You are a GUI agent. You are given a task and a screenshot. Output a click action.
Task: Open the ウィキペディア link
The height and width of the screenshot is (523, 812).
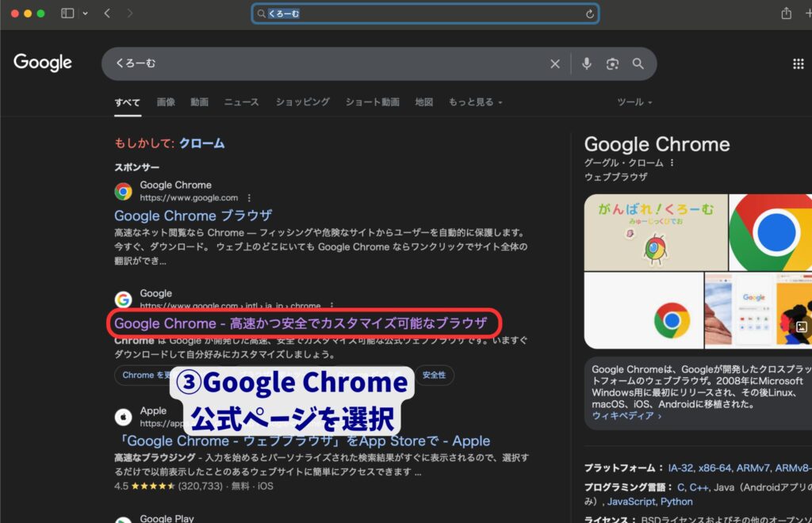point(626,416)
